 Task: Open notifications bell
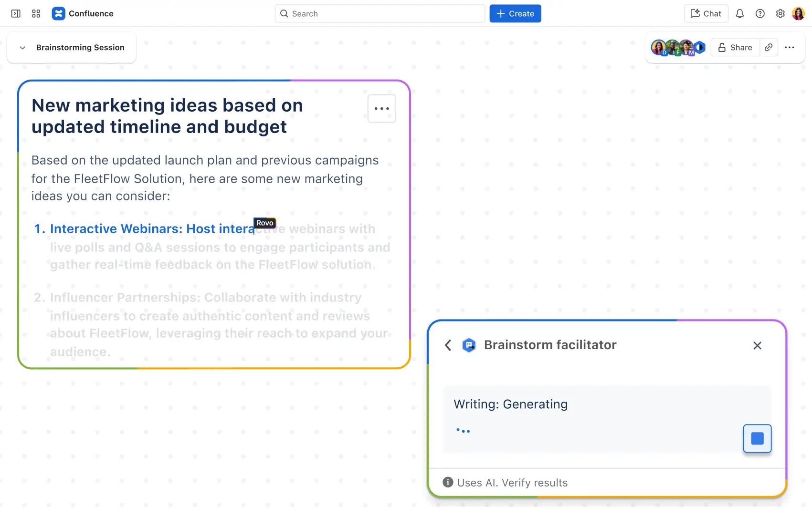tap(739, 14)
